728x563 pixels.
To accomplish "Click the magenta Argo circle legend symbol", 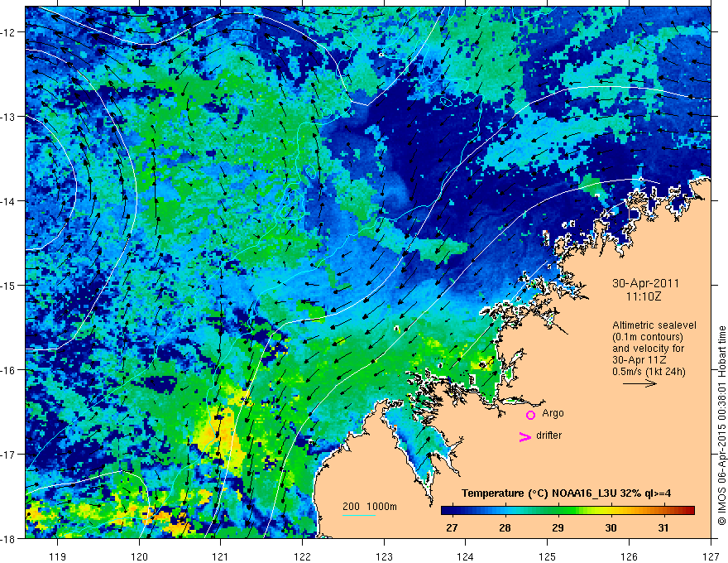I will click(x=530, y=415).
